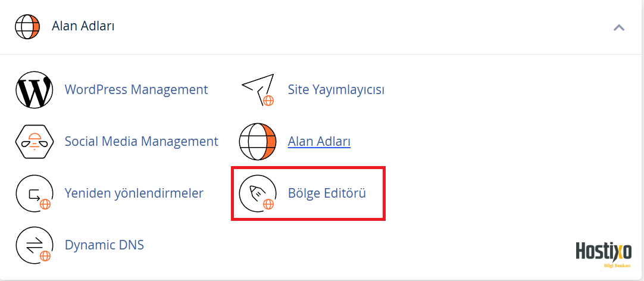Click the Bölge Editörü pencil icon
644x281 pixels.
click(x=258, y=193)
